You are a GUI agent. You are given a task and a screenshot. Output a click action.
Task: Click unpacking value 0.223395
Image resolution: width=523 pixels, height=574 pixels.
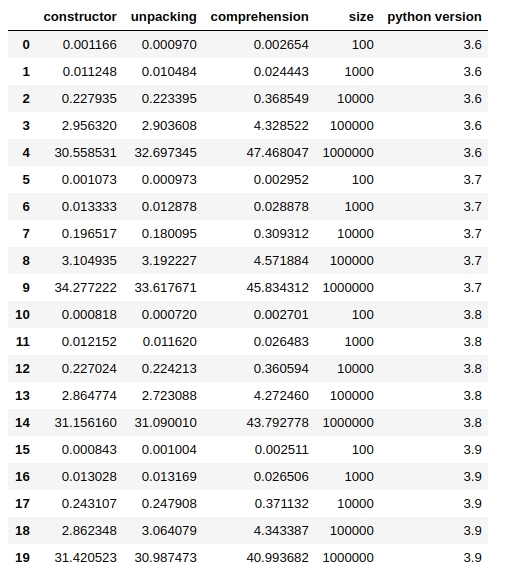pyautogui.click(x=169, y=99)
